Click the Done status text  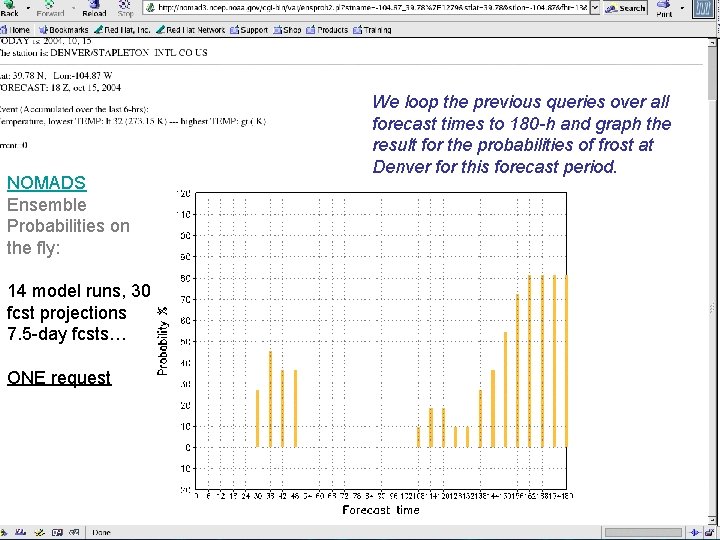click(x=101, y=533)
